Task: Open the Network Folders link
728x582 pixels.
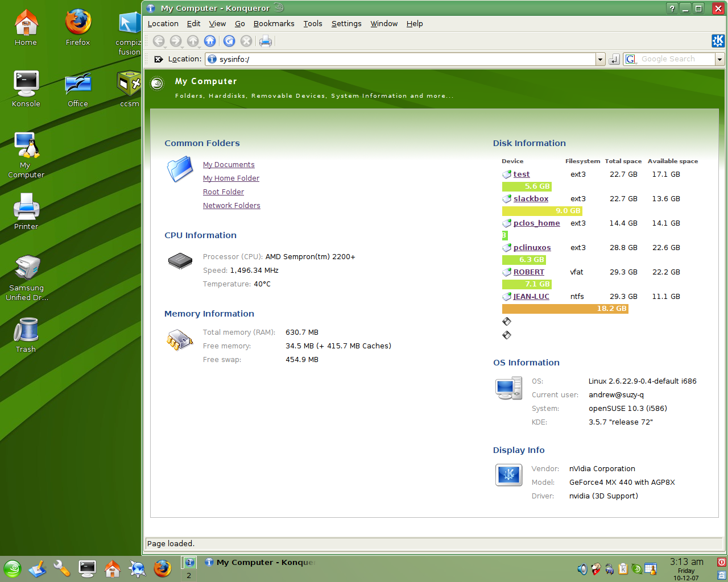Action: tap(231, 206)
